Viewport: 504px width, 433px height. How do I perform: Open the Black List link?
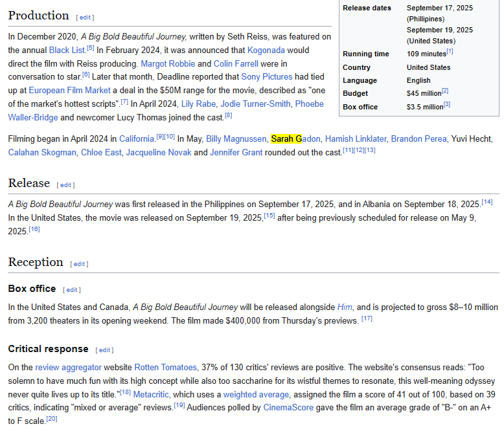coord(67,50)
